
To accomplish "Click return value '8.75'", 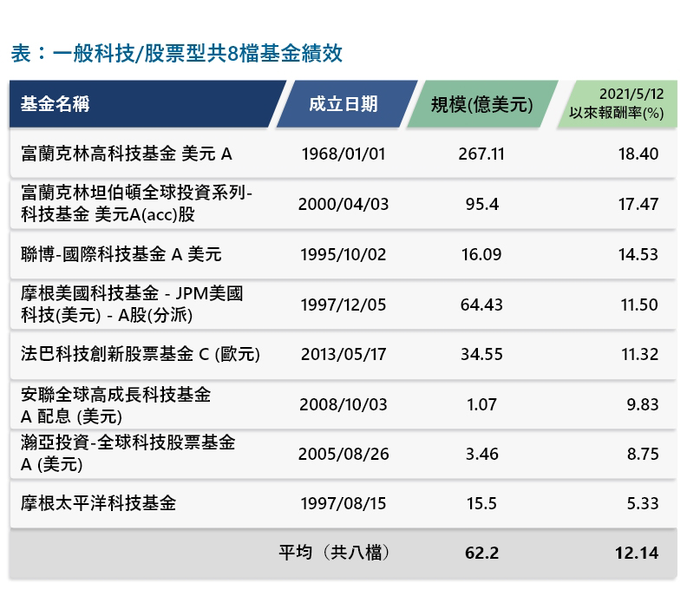I will point(643,455).
